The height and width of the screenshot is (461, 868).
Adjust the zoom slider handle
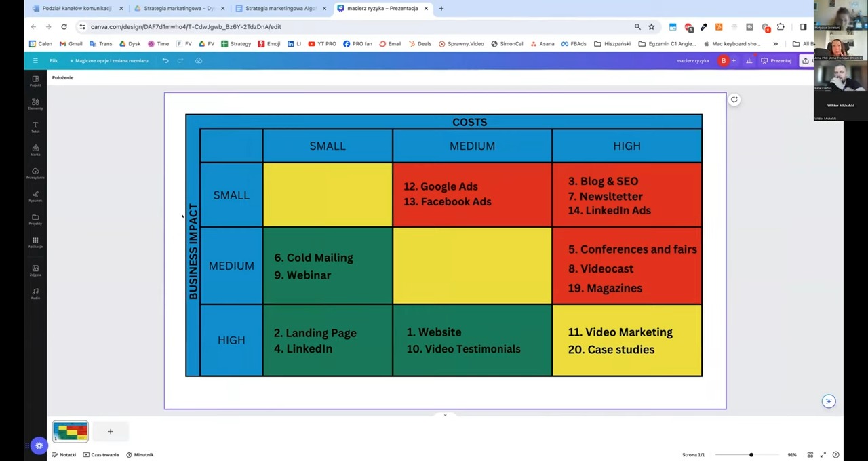tap(751, 455)
